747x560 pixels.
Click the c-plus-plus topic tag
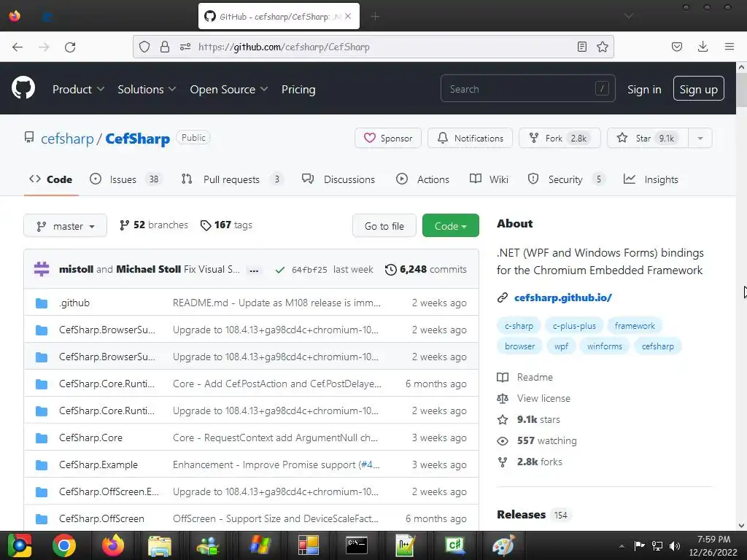pos(574,326)
